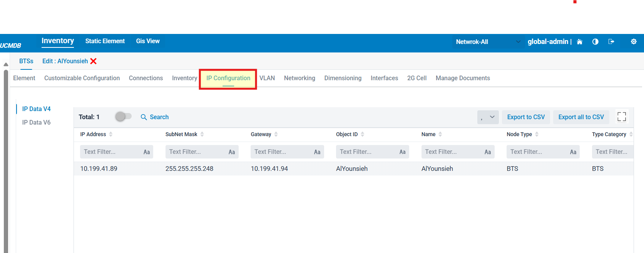Click the home icon in header

[579, 42]
